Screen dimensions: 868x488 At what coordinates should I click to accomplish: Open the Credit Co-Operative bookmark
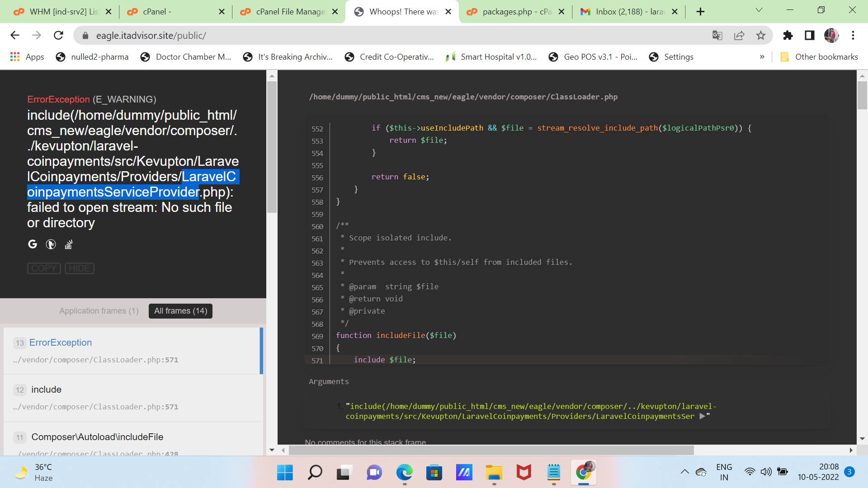tap(389, 57)
